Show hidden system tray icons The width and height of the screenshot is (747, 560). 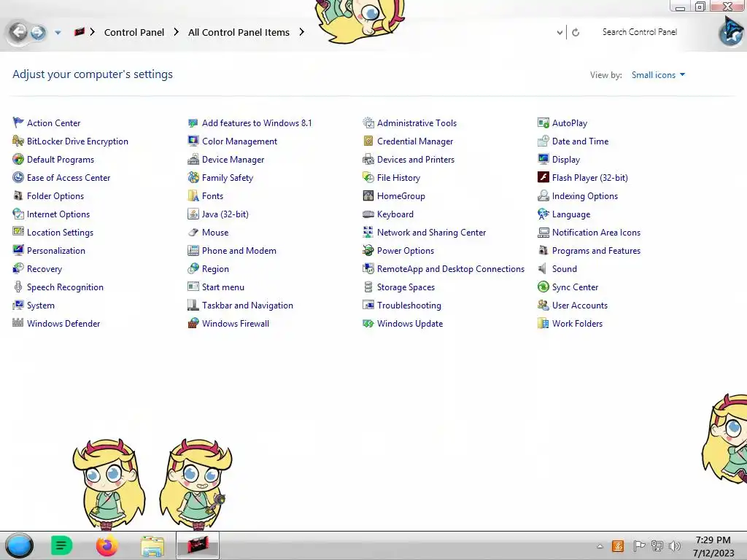coord(600,546)
